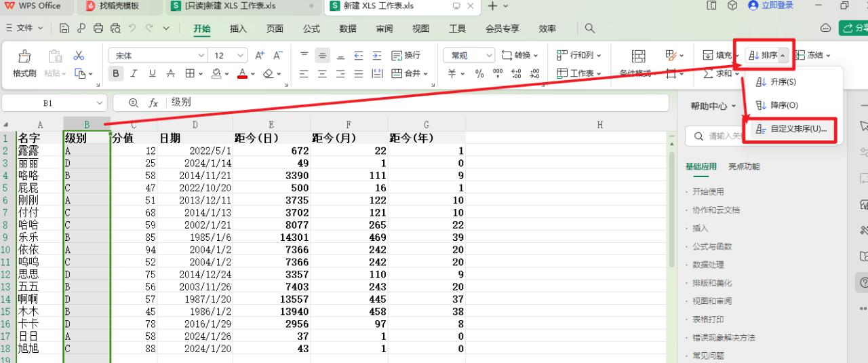The width and height of the screenshot is (868, 363).
Task: Switch to the Data (数据) ribbon tab
Action: tap(348, 28)
